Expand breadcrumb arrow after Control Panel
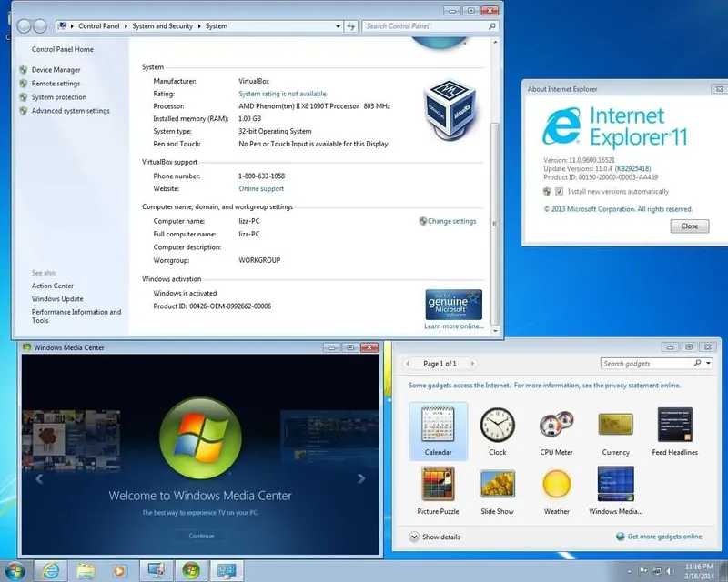 [126, 26]
